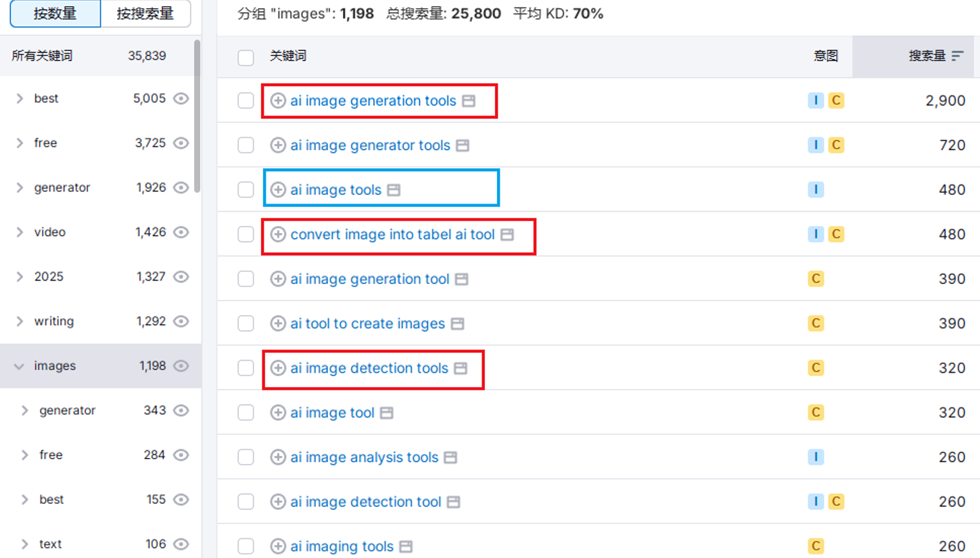Image resolution: width=980 pixels, height=558 pixels.
Task: Click the sidebar vertical scrollbar
Action: (197, 115)
